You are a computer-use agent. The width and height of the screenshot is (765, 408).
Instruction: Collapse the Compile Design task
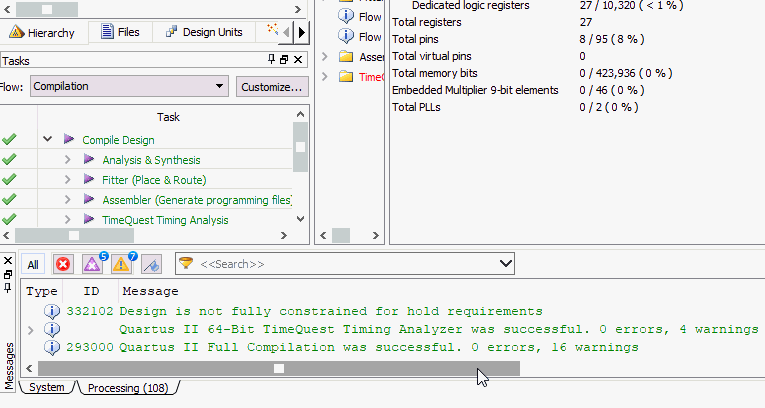(47, 140)
